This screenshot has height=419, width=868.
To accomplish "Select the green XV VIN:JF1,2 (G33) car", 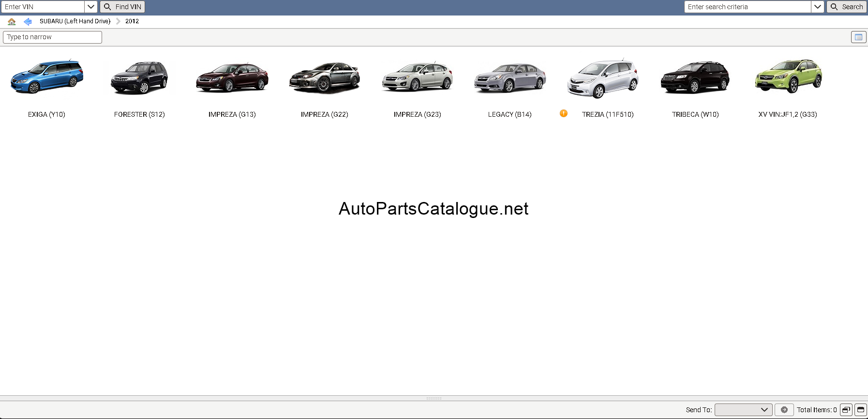I will click(x=788, y=77).
